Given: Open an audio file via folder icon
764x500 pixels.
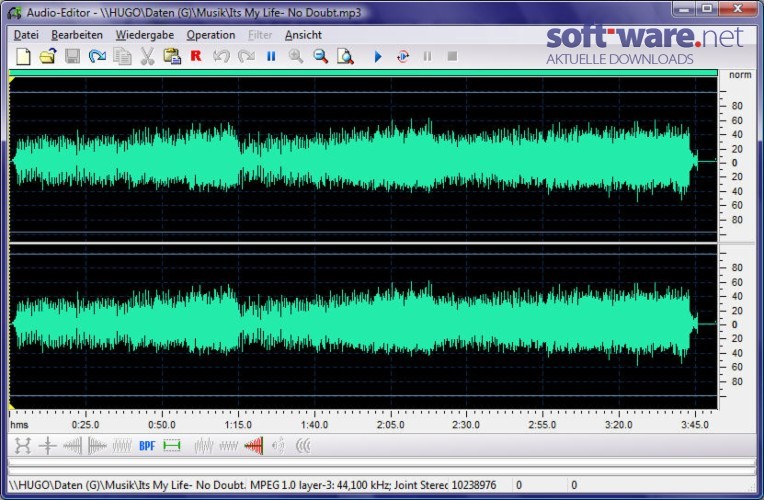Looking at the screenshot, I should [48, 57].
